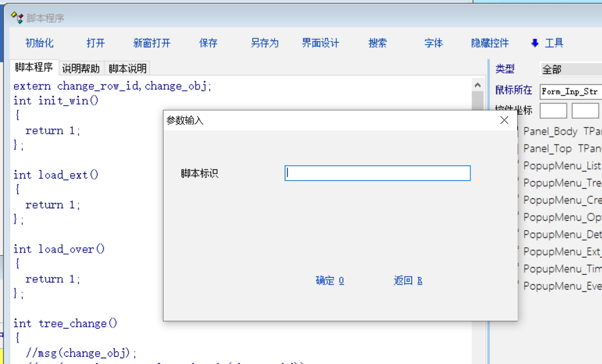The image size is (602, 364).
Task: Focus the 脚本标识 input field
Action: coord(377,173)
